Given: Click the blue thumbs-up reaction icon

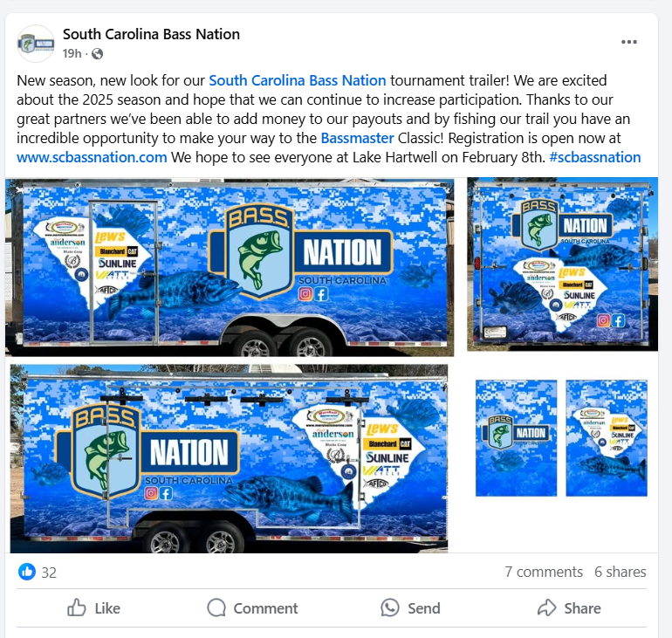Looking at the screenshot, I should tap(27, 572).
